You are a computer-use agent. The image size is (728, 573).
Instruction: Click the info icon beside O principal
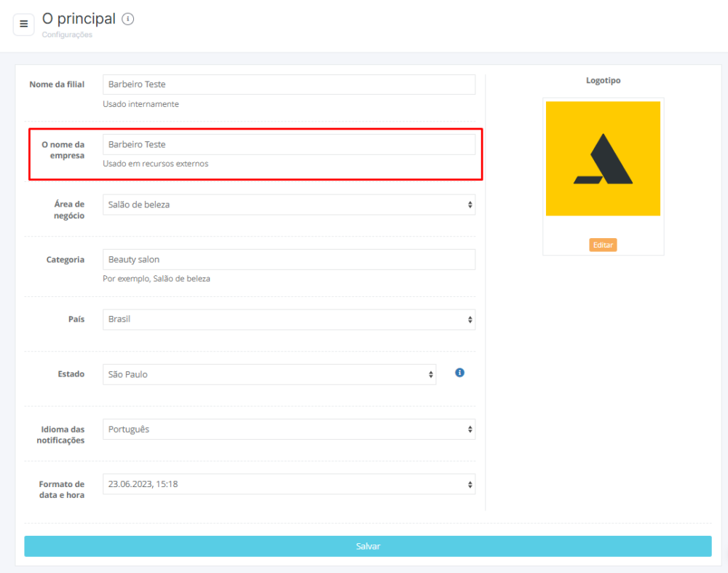127,19
